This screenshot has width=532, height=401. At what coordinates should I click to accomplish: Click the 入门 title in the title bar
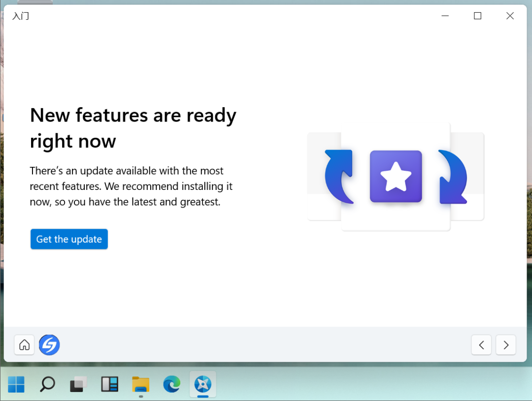[20, 16]
